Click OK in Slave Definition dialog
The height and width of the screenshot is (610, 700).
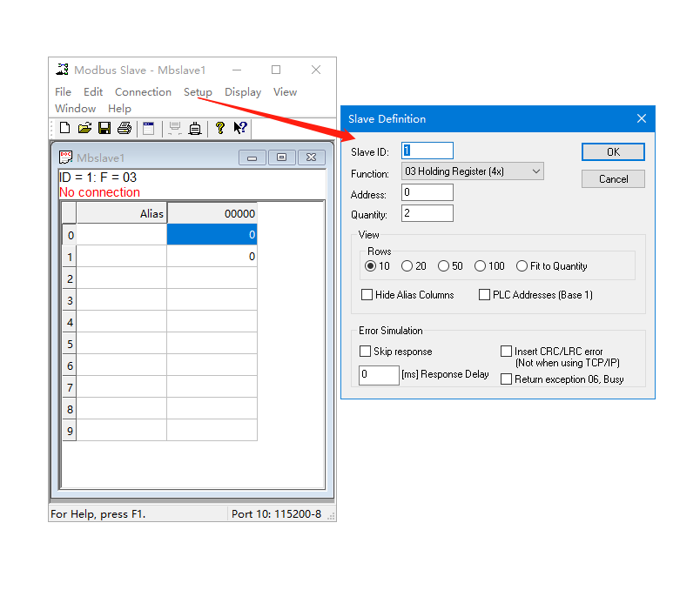tap(613, 152)
